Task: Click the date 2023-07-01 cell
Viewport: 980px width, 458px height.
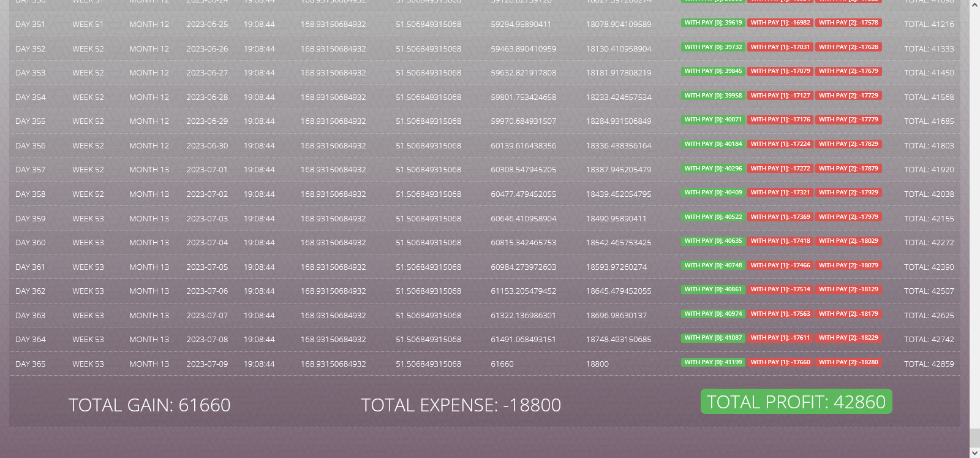Action: [207, 170]
